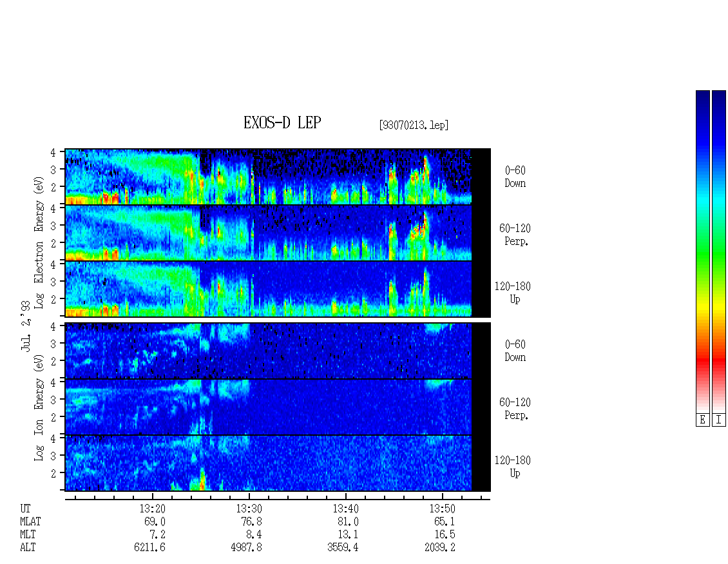Click the MLAT value 69.0

click(x=155, y=521)
